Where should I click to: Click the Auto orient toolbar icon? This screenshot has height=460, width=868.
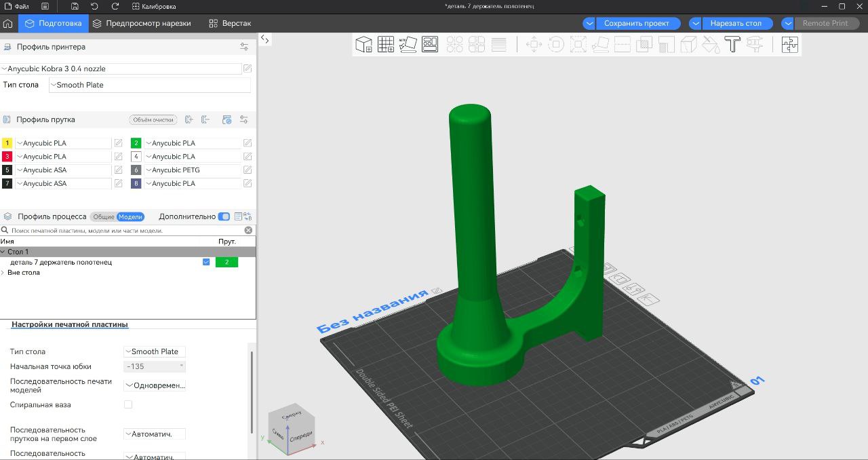point(408,45)
